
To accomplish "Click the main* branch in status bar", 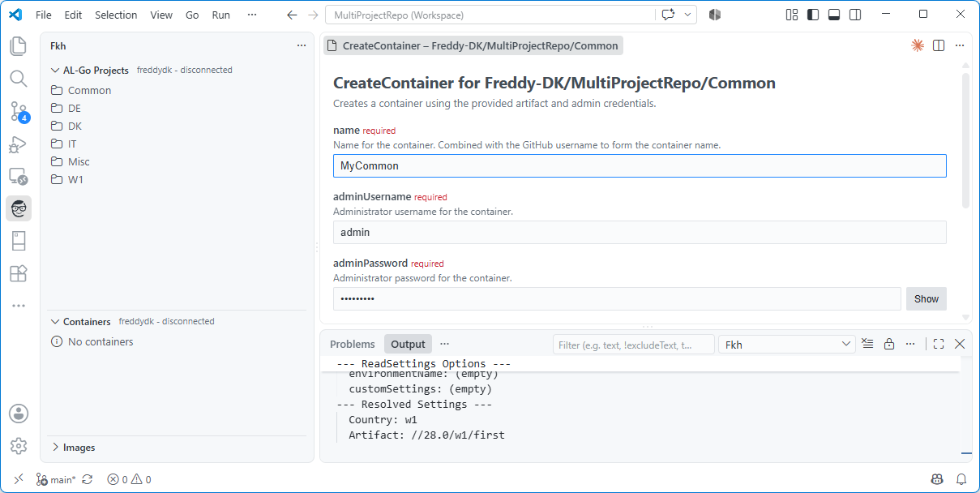I will coord(56,479).
